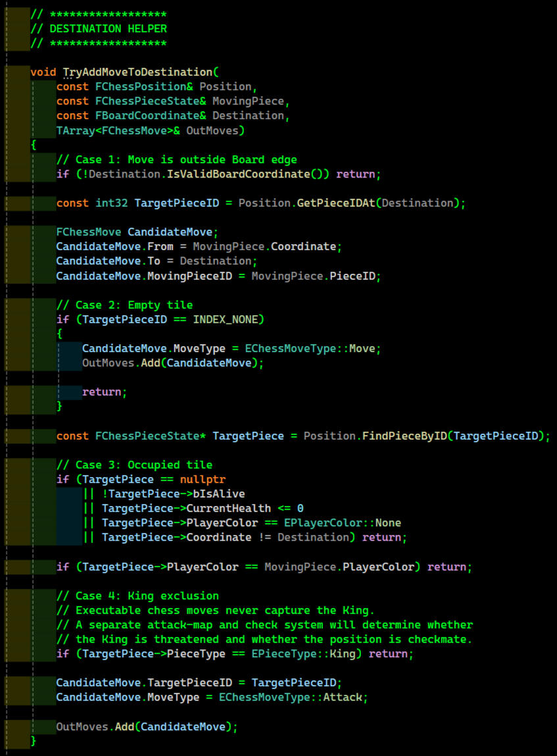557x756 pixels.
Task: Click the FChessPieceState* pointer type
Action: coord(151,436)
